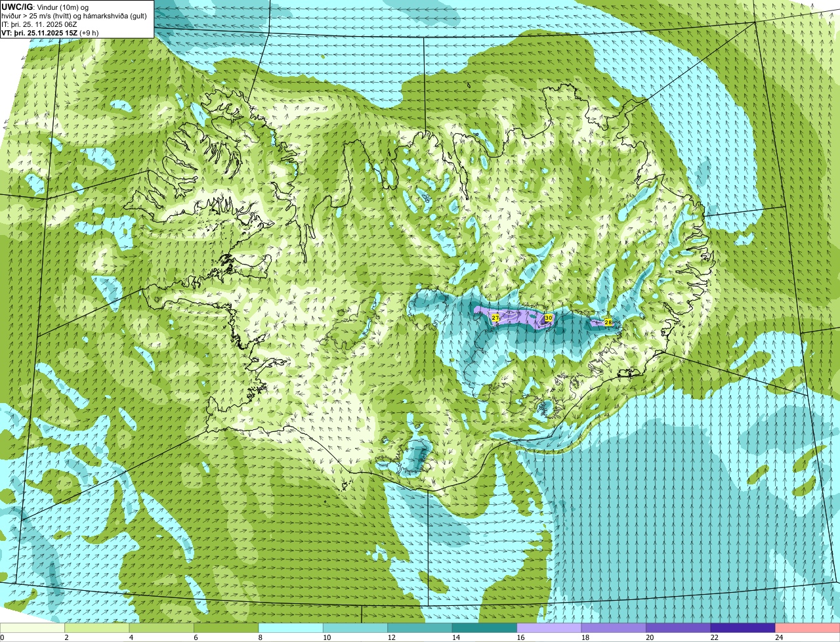The height and width of the screenshot is (642, 840).
Task: Click the legend tick label '22'
Action: [714, 637]
